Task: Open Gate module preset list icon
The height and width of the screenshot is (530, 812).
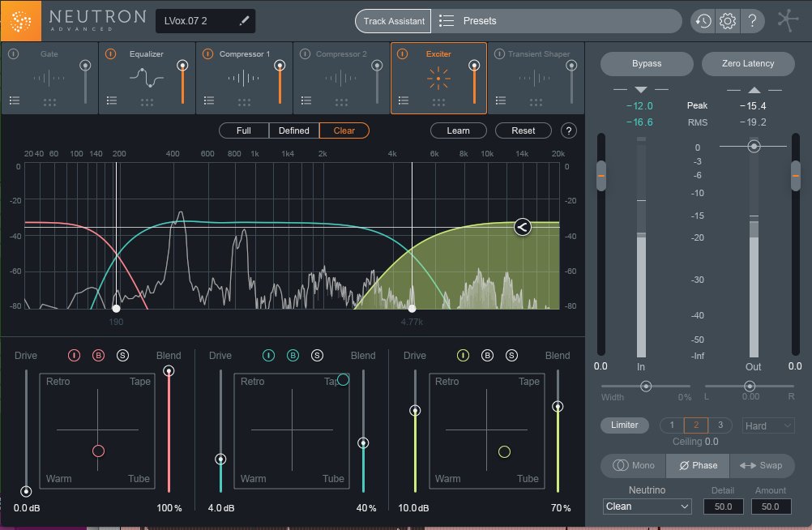Action: pyautogui.click(x=15, y=100)
